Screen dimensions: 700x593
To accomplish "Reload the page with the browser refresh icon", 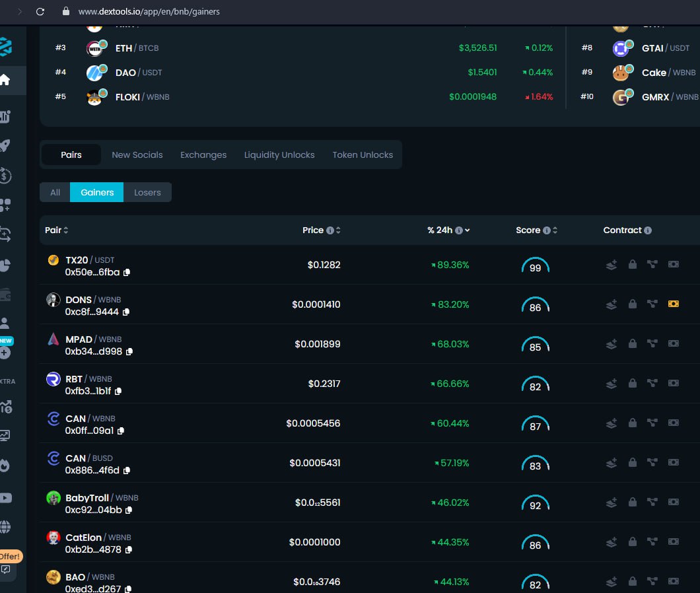I will pos(40,12).
